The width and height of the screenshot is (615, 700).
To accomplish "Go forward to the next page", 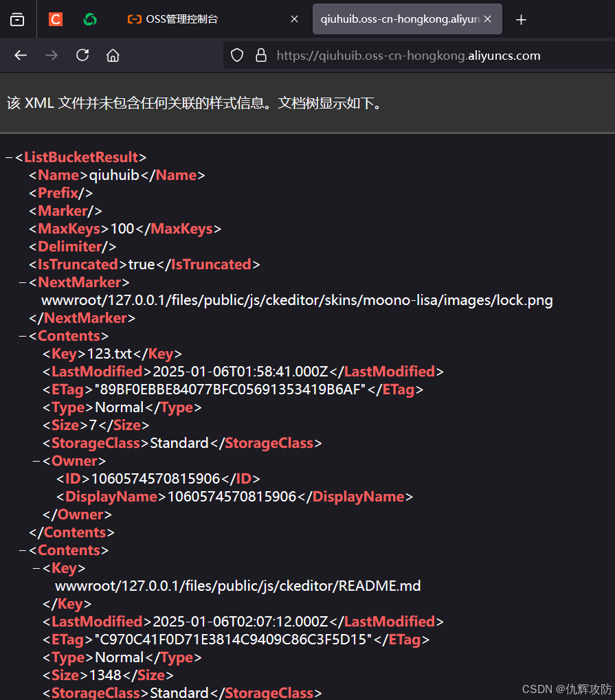I will click(52, 56).
